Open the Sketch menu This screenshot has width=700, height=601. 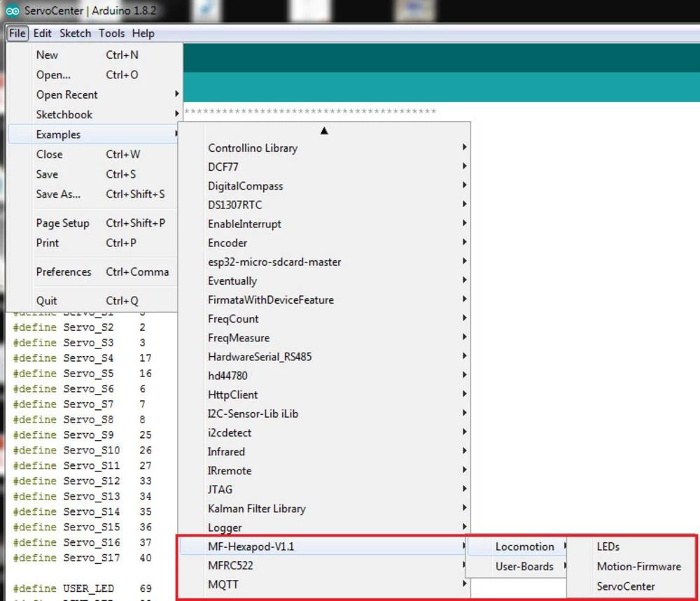coord(75,33)
